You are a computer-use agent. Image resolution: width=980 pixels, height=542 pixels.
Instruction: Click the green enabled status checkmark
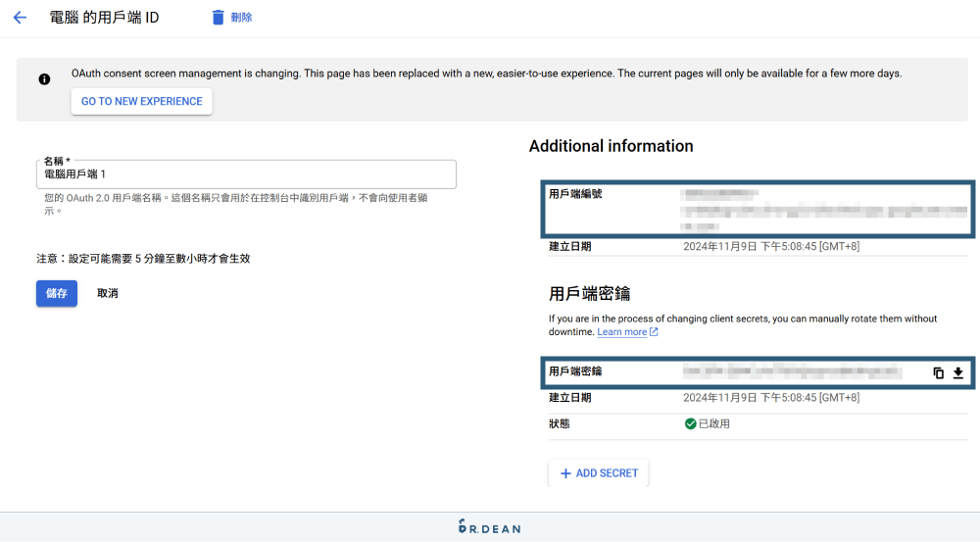[690, 423]
